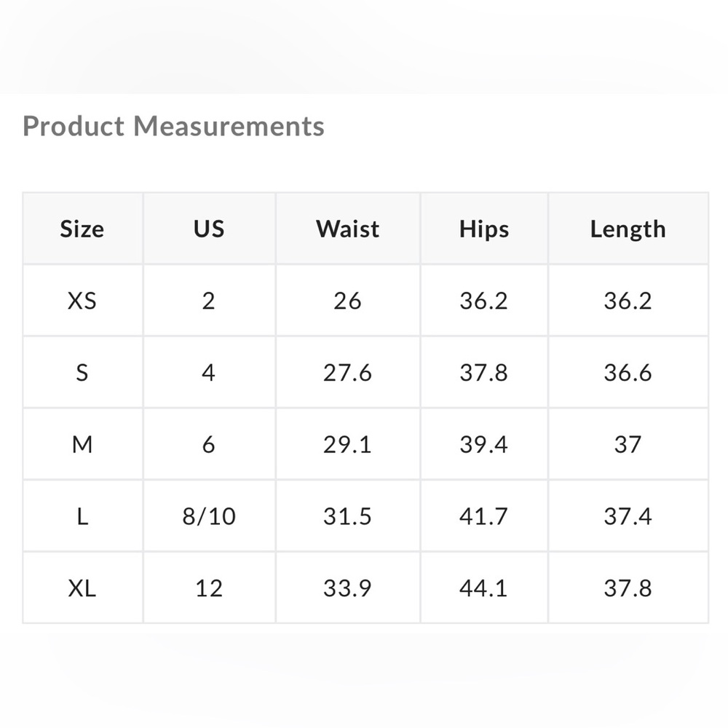Click US size 12 cell
The width and height of the screenshot is (728, 728).
(x=209, y=588)
